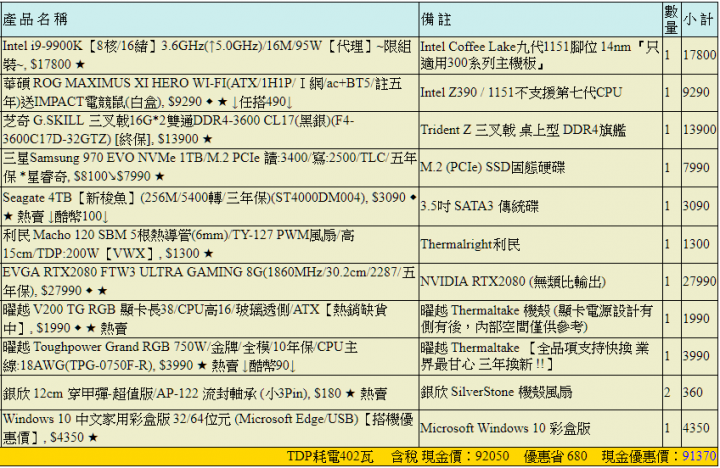Select the G.SKILL DDR4-3600 product cell
Screen dimensions: 720x468
pyautogui.click(x=210, y=130)
